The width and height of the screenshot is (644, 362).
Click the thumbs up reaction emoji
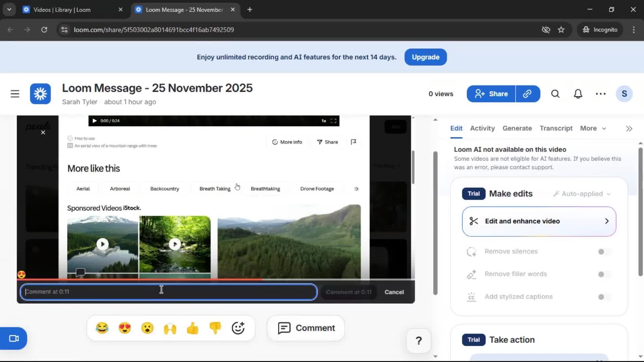[193, 328]
